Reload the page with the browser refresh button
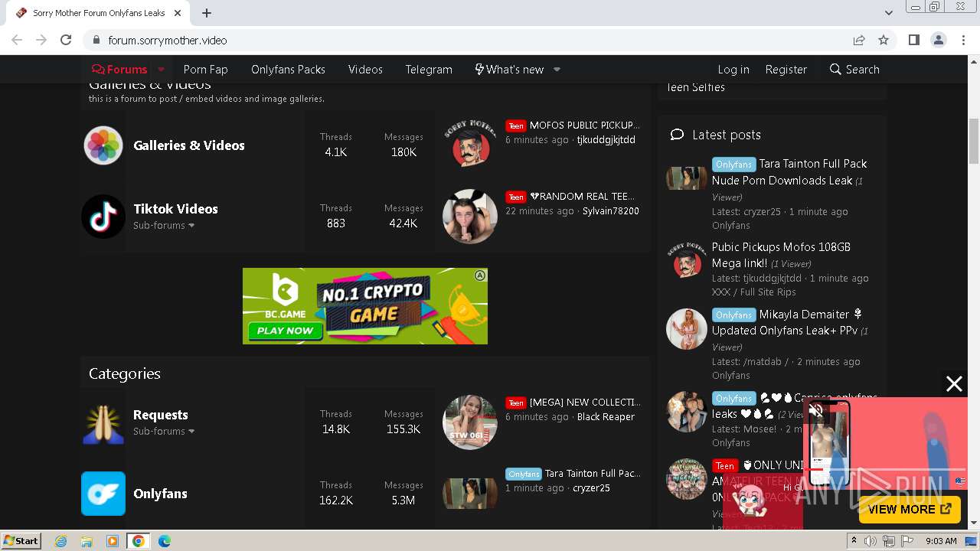Viewport: 980px width, 551px height. [x=66, y=40]
